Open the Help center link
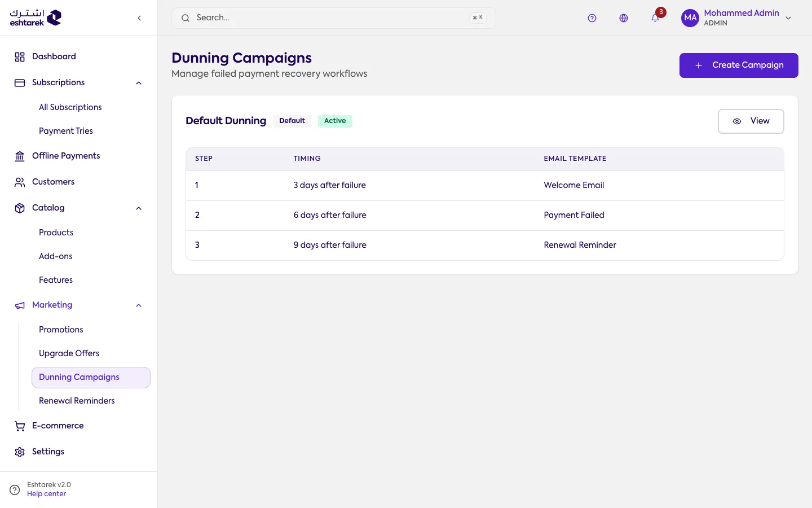 46,494
